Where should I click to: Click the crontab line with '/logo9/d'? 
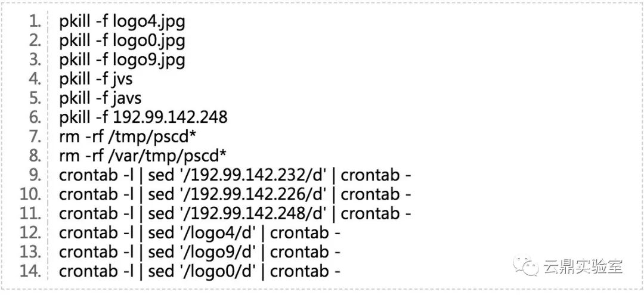pos(200,253)
